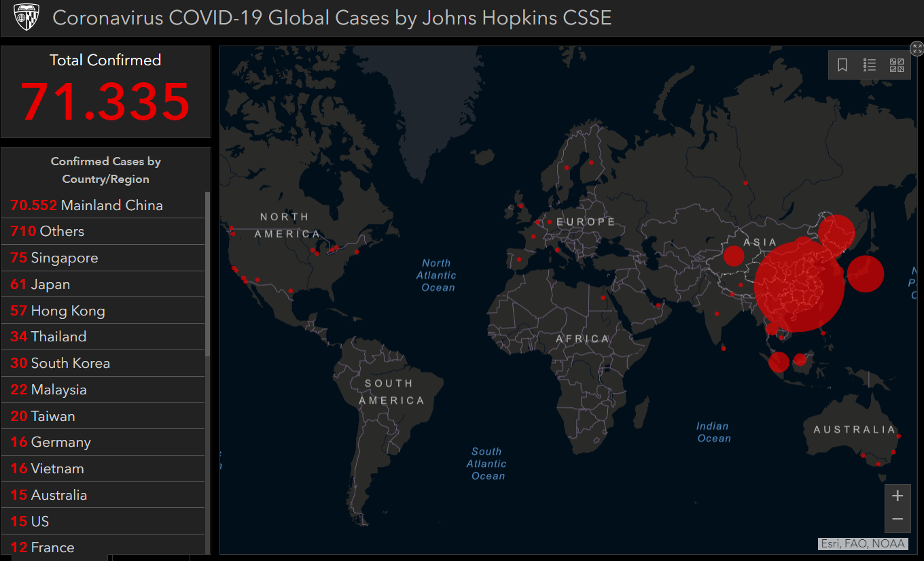Click the NORTH AMERICA map label

[x=287, y=225]
